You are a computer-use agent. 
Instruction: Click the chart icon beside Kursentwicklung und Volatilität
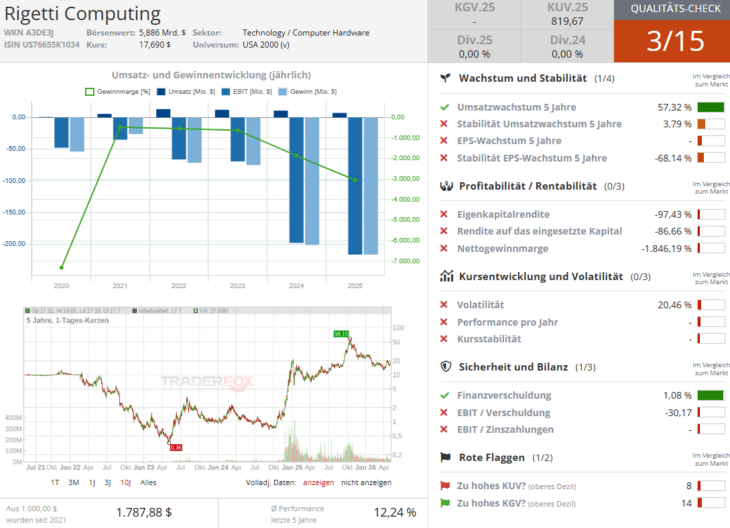point(446,276)
